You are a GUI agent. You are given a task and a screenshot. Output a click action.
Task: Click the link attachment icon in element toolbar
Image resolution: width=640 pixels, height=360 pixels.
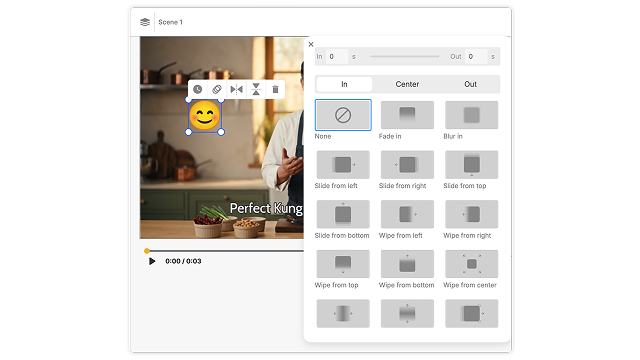pos(217,89)
